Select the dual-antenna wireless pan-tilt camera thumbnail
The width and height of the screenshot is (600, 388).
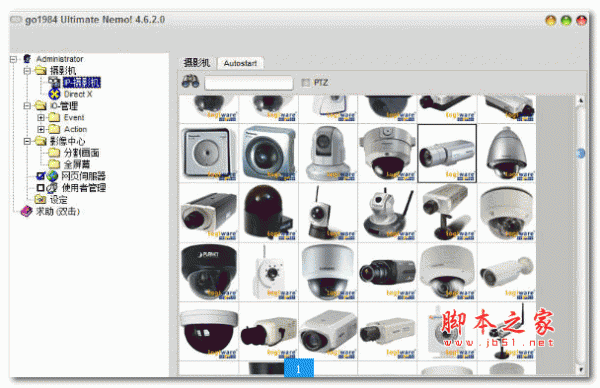(x=387, y=212)
